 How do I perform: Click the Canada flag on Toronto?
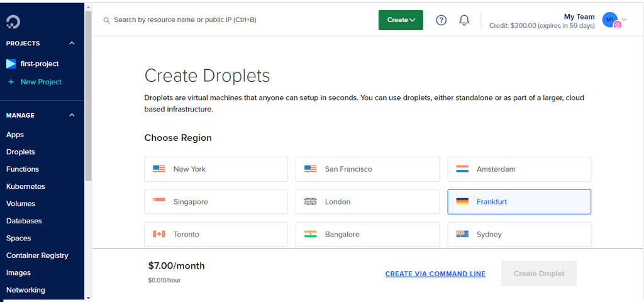tap(159, 234)
